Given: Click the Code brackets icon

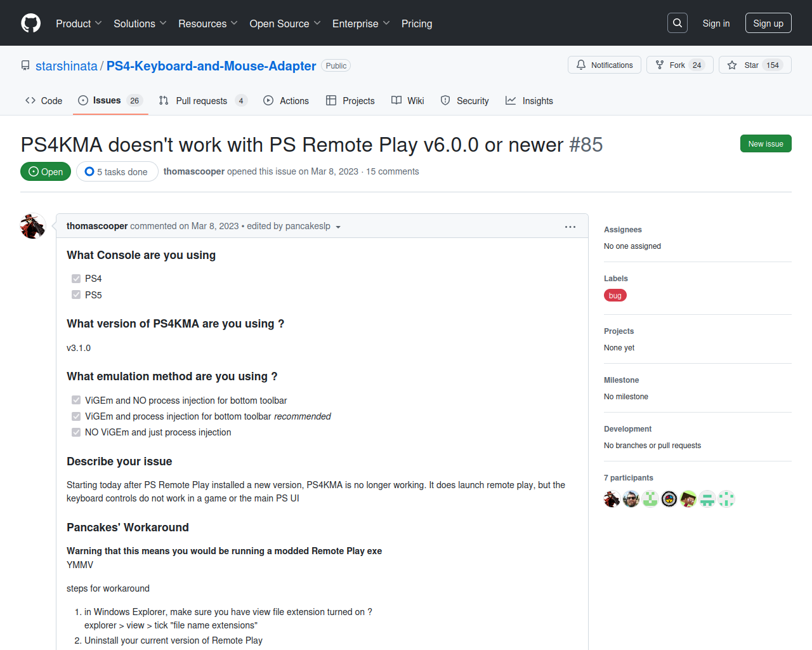Looking at the screenshot, I should [30, 100].
